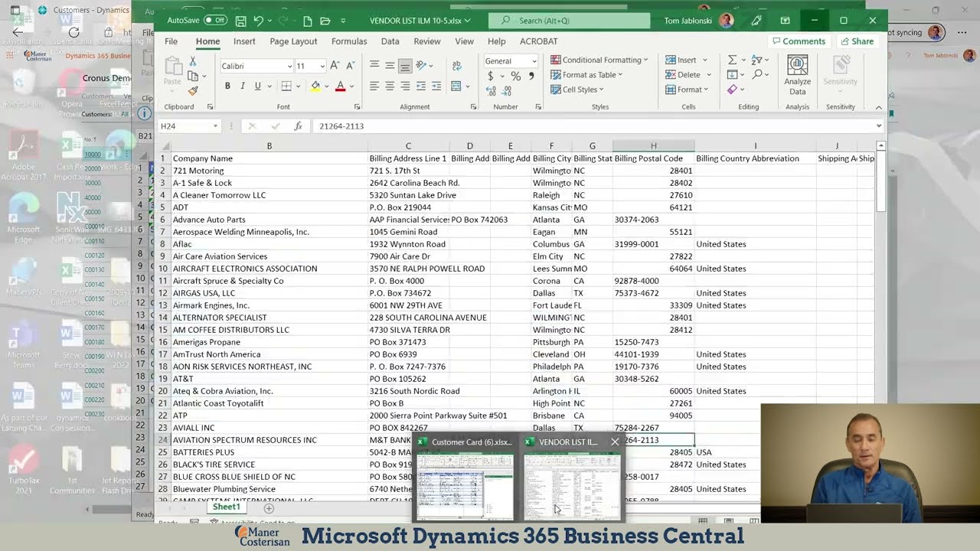Select column H header
Viewport: 980px width, 551px height.
pos(653,145)
